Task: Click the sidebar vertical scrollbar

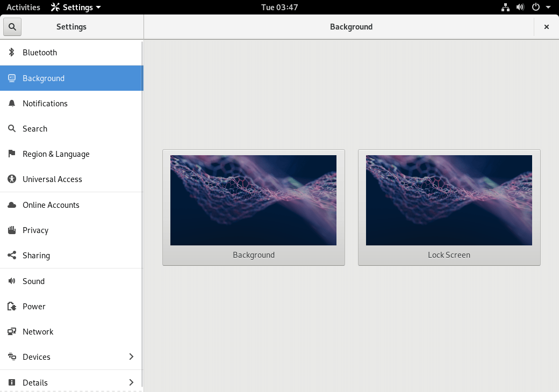Action: (x=142, y=214)
